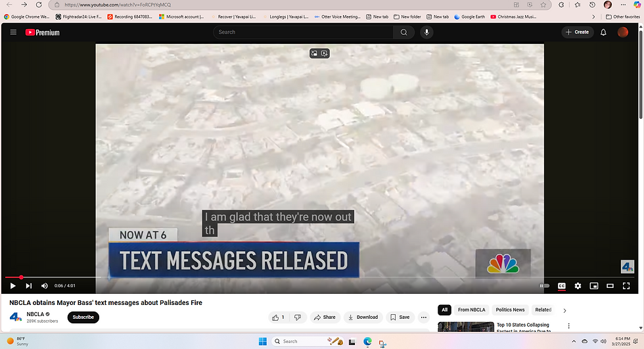Open video settings gear
The image size is (644, 349).
point(578,286)
